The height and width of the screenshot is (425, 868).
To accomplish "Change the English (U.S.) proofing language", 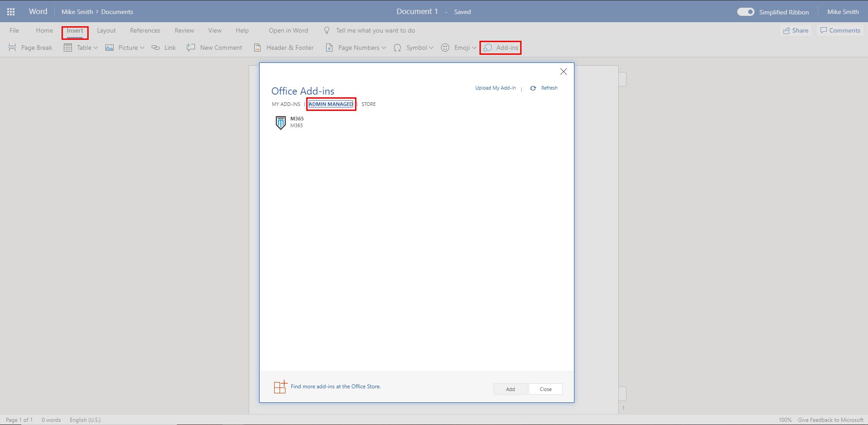I will click(x=85, y=420).
